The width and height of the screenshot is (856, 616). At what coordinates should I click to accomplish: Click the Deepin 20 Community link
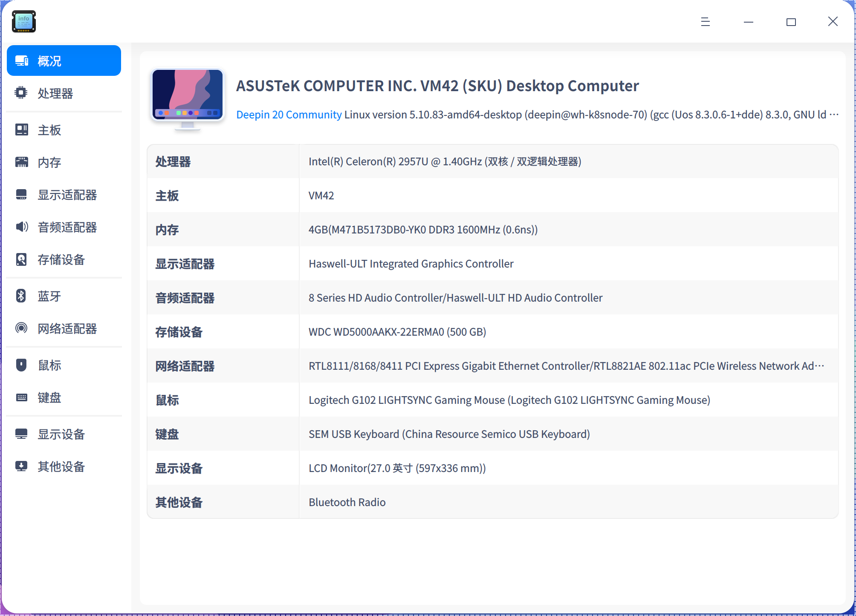(x=289, y=114)
